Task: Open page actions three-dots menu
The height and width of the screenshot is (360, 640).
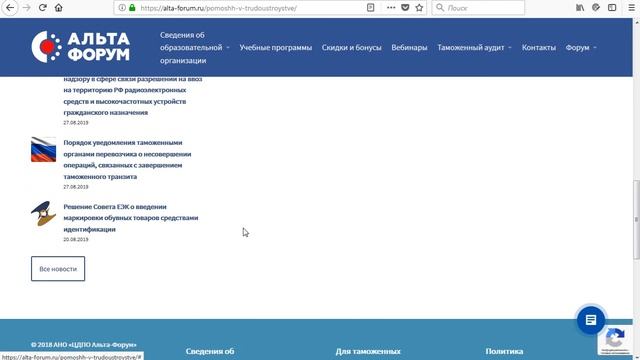Action: 391,8
